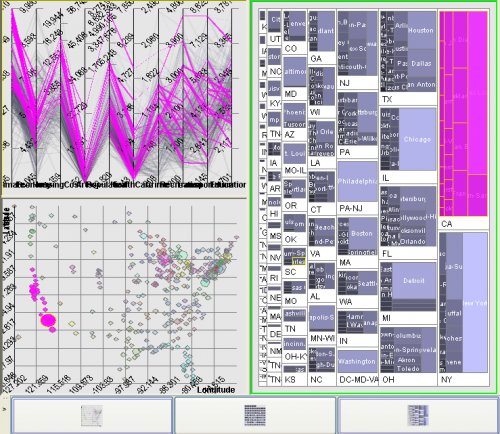Click the UT state label
500x434 pixels.
coord(275,39)
